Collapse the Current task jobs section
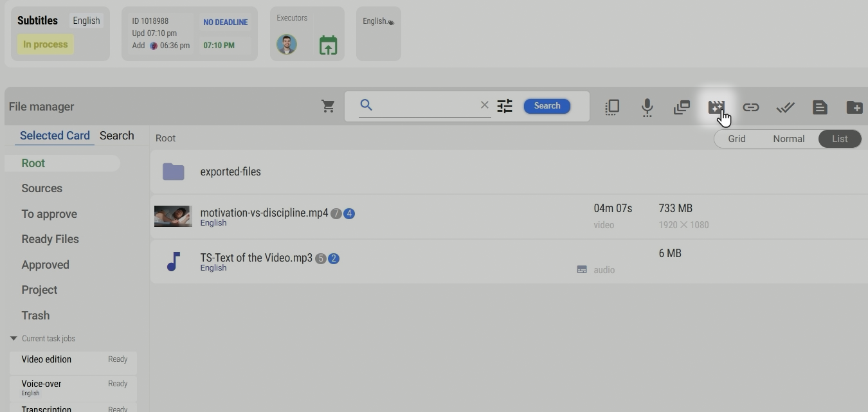 tap(14, 339)
